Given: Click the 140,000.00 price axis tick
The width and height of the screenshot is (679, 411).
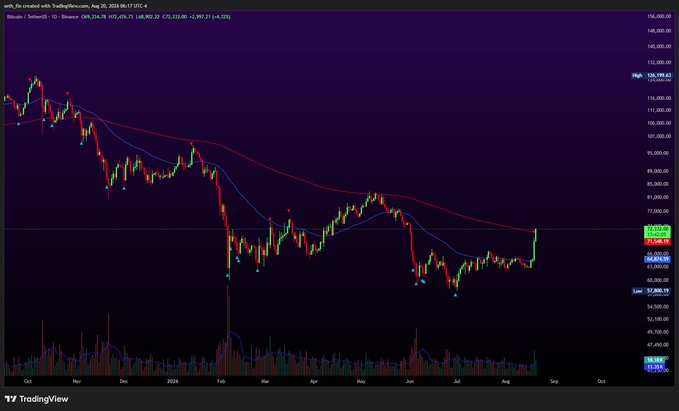Looking at the screenshot, I should [x=658, y=46].
